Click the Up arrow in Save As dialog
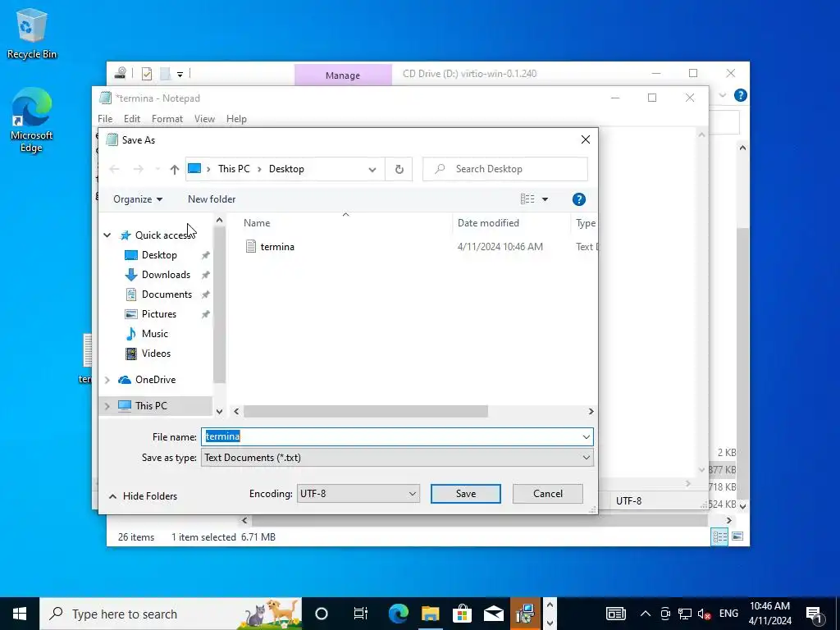Image resolution: width=840 pixels, height=630 pixels. tap(174, 169)
